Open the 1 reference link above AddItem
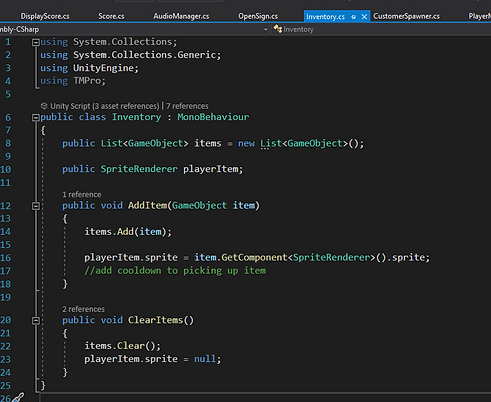Image resolution: width=491 pixels, height=402 pixels. pos(82,194)
